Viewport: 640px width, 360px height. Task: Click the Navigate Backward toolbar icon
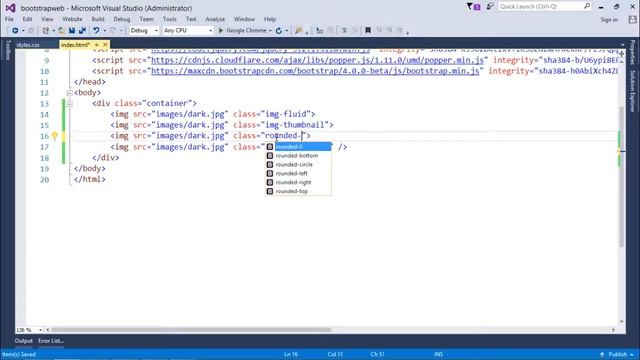15,31
